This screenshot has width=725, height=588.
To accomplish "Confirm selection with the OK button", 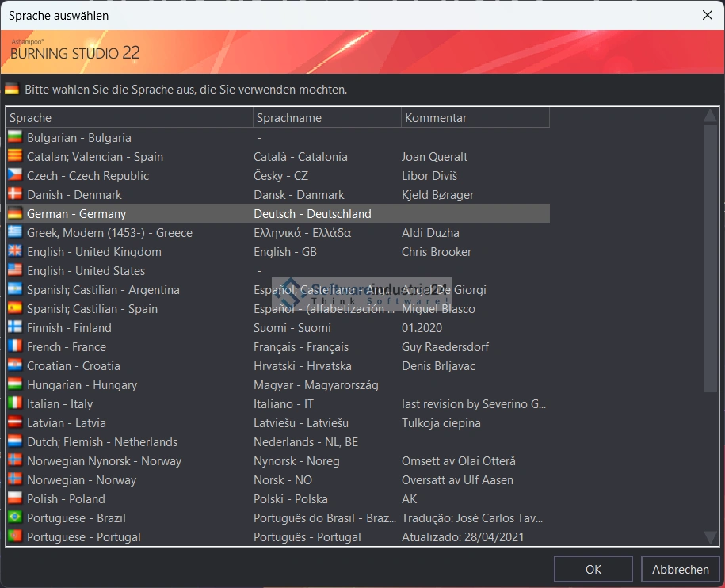I will point(593,569).
